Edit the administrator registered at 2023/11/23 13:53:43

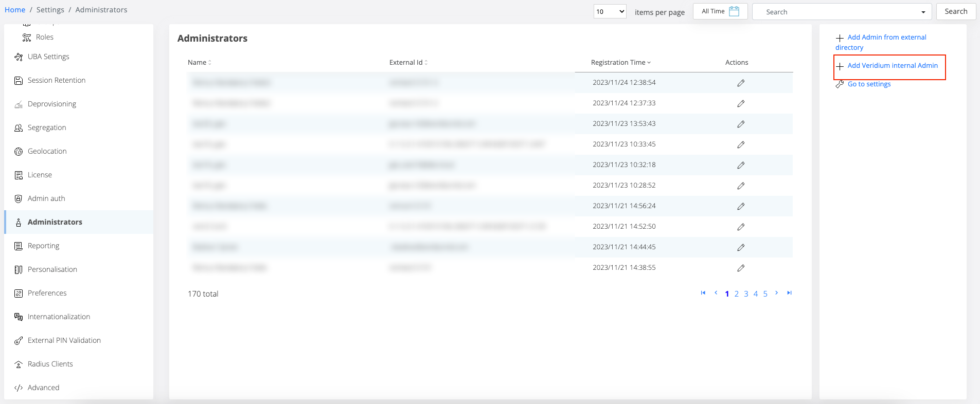(x=741, y=124)
